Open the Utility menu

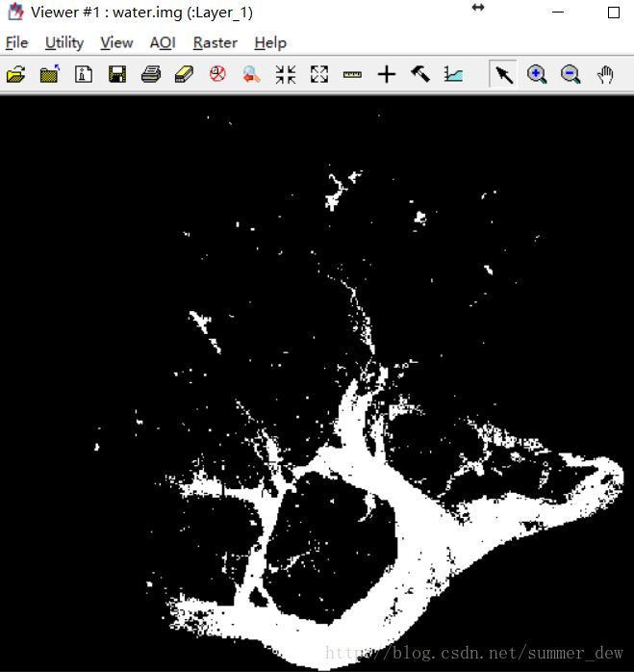64,43
